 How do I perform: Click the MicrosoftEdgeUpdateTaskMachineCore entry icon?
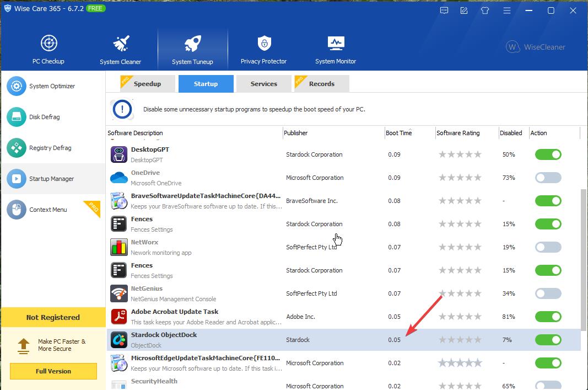point(119,363)
